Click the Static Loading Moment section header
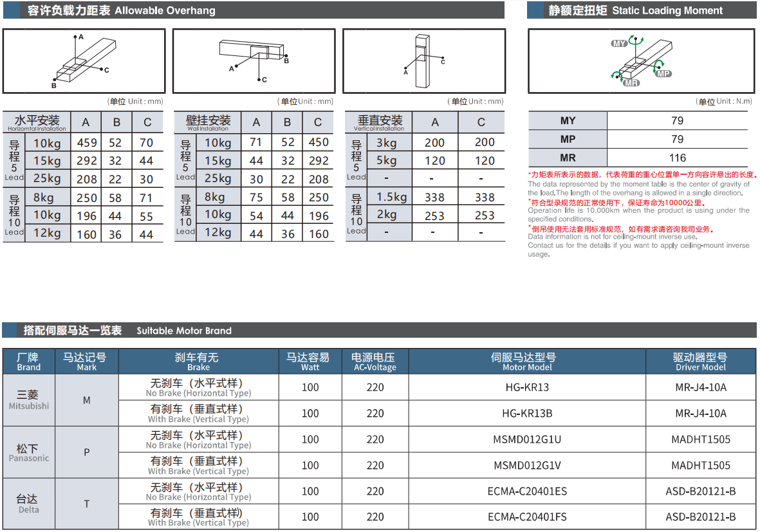760x532 pixels. pyautogui.click(x=635, y=11)
